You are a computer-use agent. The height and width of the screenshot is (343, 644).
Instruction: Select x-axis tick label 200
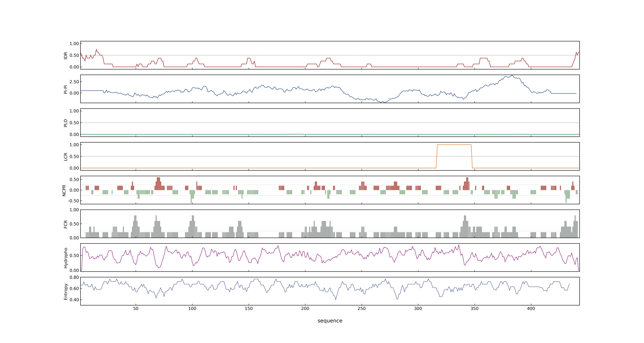[x=305, y=309]
